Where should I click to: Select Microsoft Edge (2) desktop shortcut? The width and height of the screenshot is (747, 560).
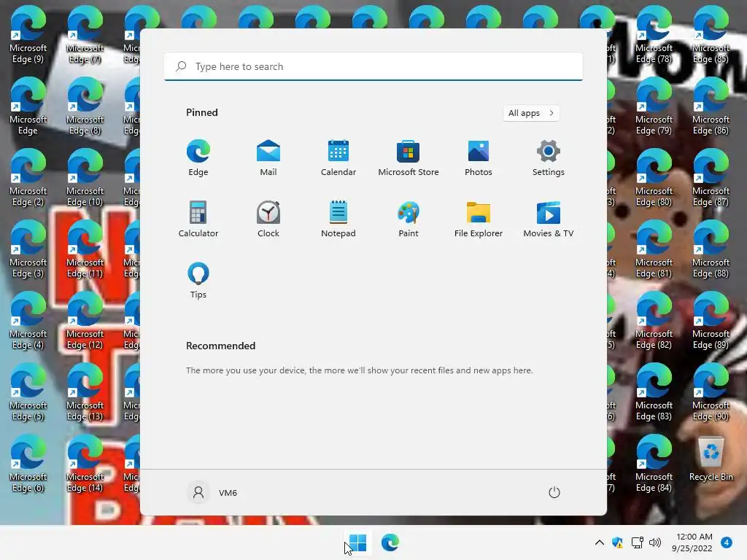[x=28, y=178]
